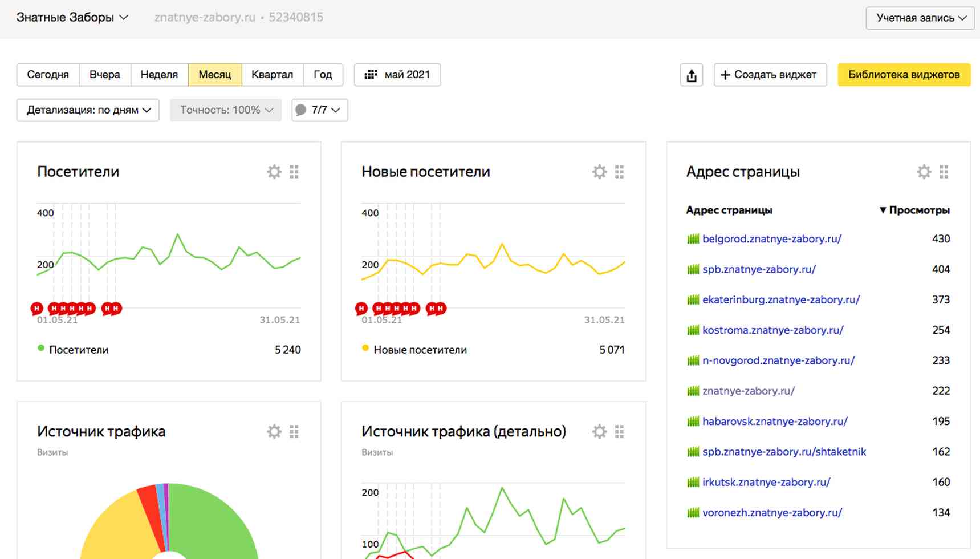Select the Вчера period tab
This screenshot has width=980, height=559.
tap(105, 75)
